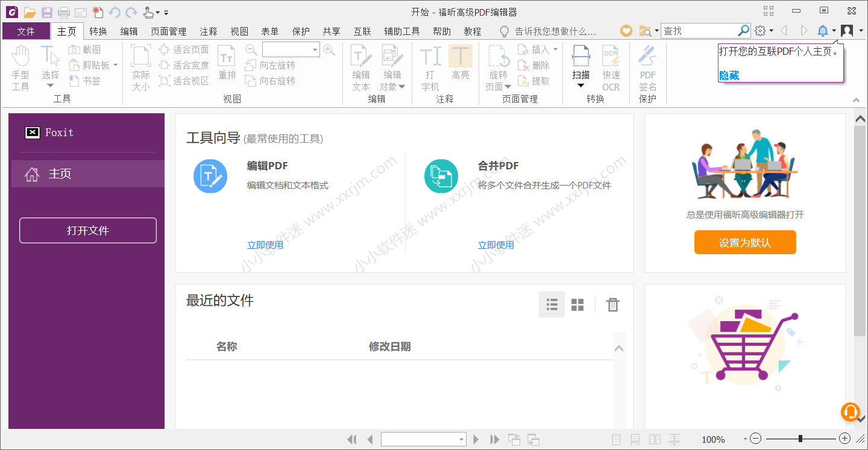The image size is (868, 450).
Task: Rotate view left (向左旋转)
Action: coord(270,65)
